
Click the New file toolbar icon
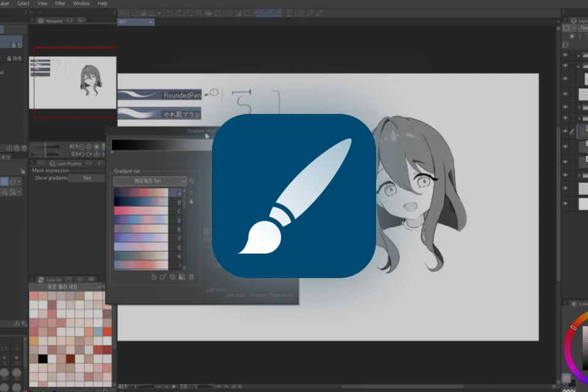point(134,13)
